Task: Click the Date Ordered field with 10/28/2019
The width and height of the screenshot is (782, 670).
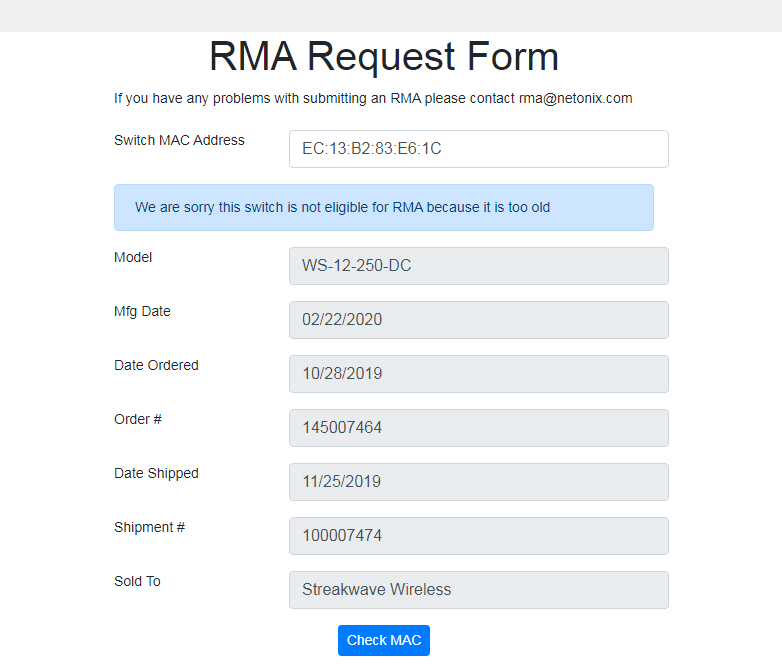Action: [x=478, y=374]
